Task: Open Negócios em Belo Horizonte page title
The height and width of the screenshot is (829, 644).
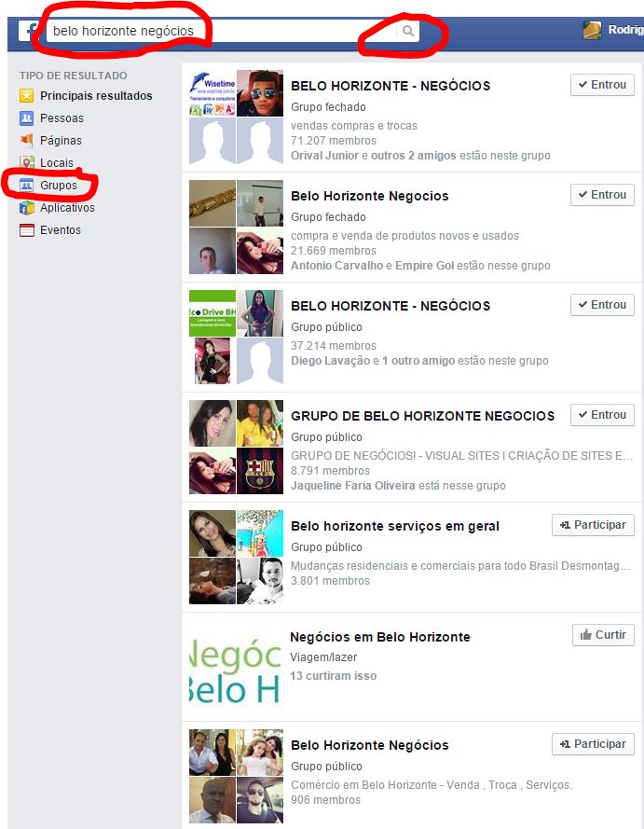Action: pos(380,637)
